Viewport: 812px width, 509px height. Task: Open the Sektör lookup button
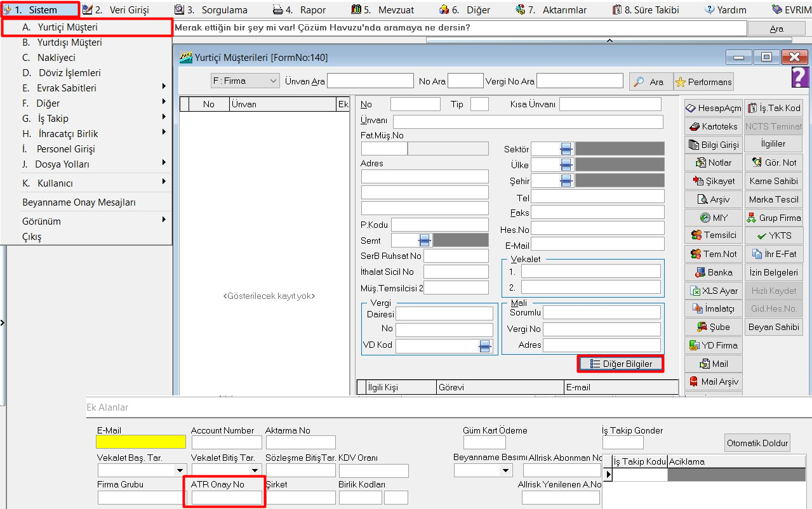click(566, 149)
